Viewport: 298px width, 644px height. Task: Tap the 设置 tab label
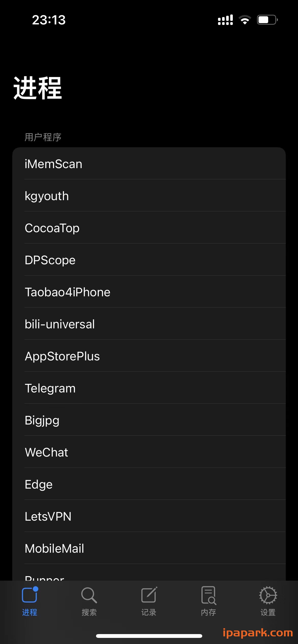coord(268,612)
